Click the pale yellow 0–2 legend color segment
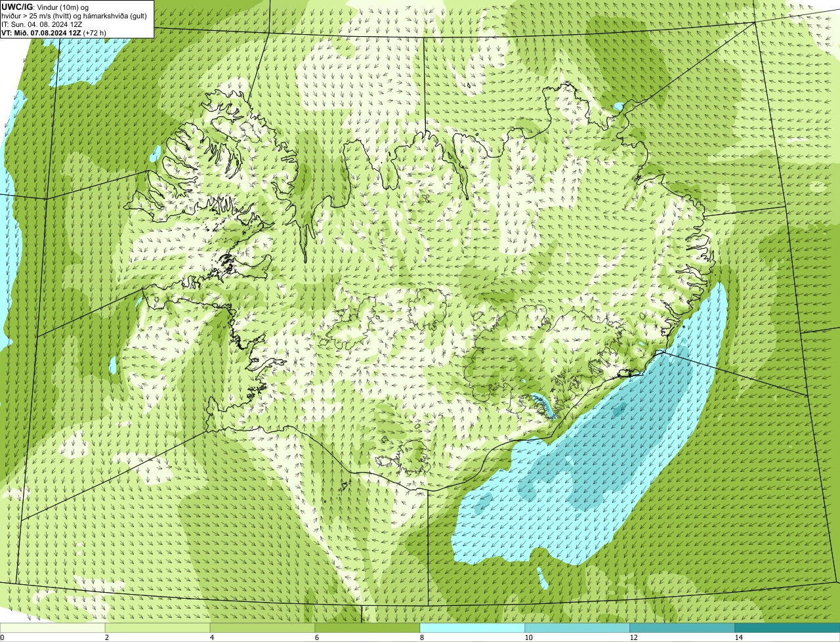This screenshot has width=840, height=642. [52, 628]
